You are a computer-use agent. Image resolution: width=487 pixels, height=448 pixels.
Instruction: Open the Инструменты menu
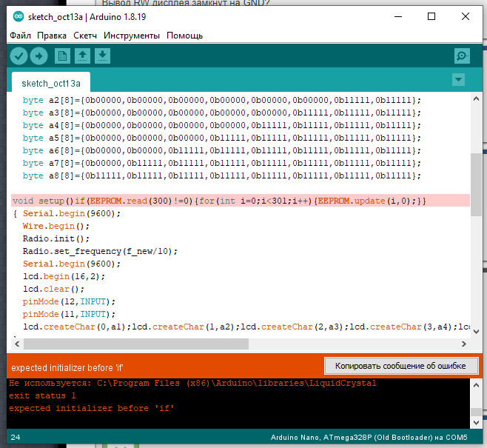(132, 36)
